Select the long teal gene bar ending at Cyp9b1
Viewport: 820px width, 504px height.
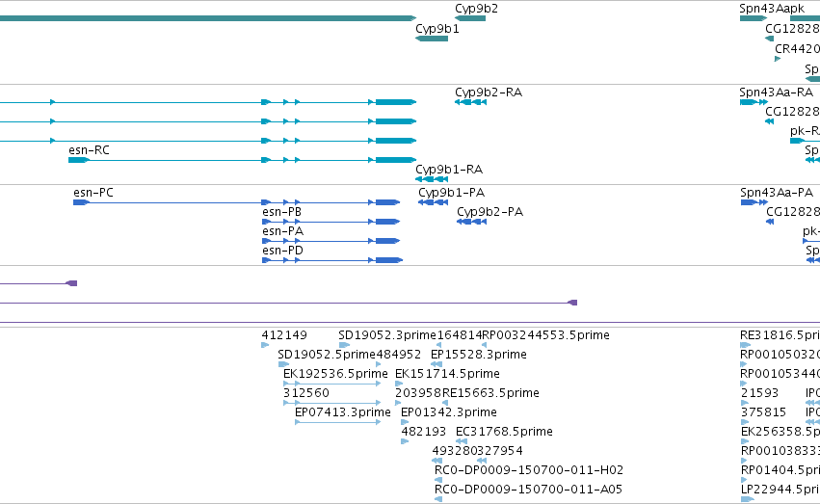[x=208, y=18]
